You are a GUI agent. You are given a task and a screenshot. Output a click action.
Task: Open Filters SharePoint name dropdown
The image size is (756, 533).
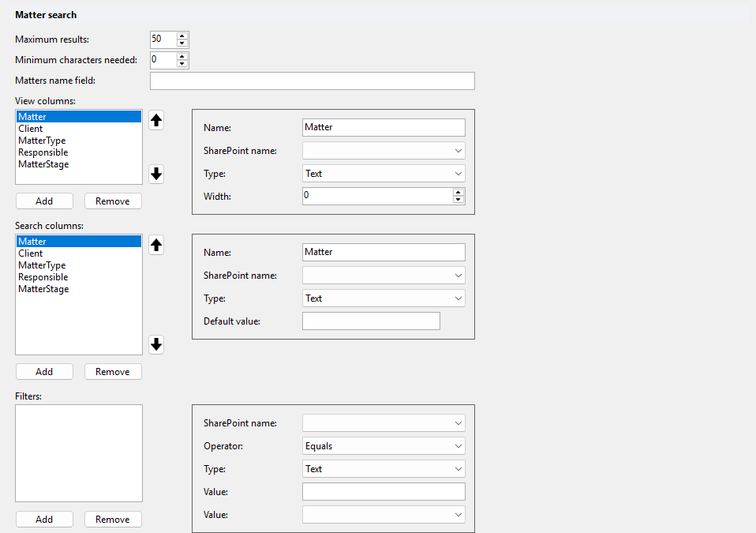(x=384, y=423)
